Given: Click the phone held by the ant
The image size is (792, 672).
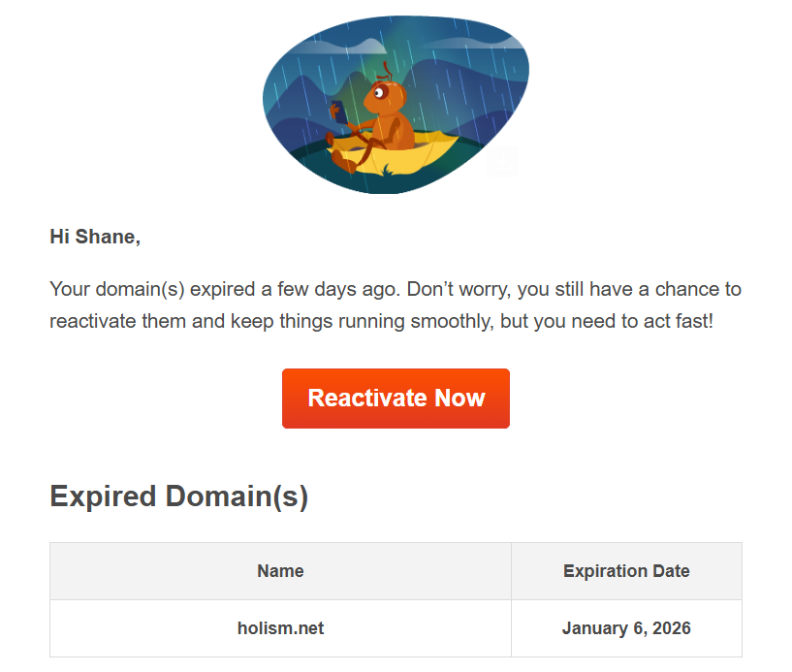Looking at the screenshot, I should pyautogui.click(x=337, y=111).
